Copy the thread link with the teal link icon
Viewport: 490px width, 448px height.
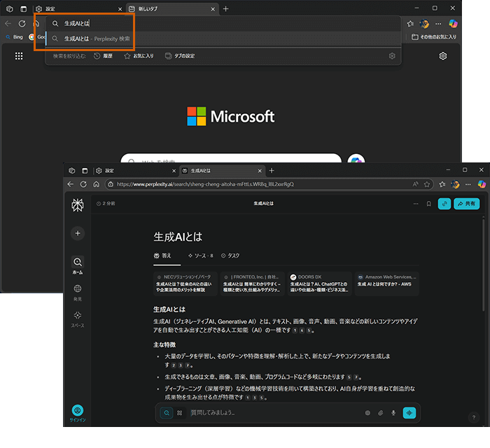pos(444,204)
